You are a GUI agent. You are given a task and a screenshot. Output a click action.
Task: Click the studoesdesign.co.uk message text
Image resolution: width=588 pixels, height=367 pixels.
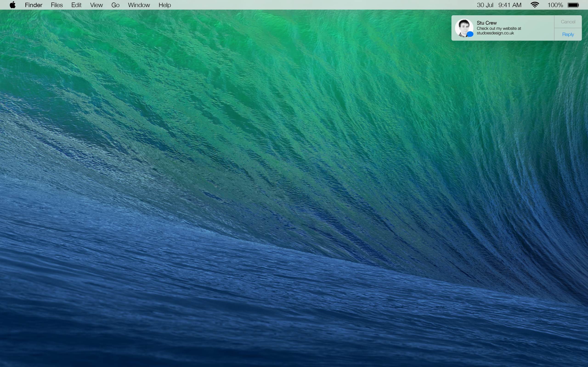click(x=495, y=33)
